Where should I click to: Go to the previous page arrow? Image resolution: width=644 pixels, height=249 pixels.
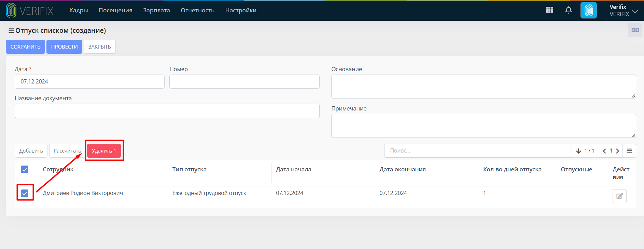point(604,151)
